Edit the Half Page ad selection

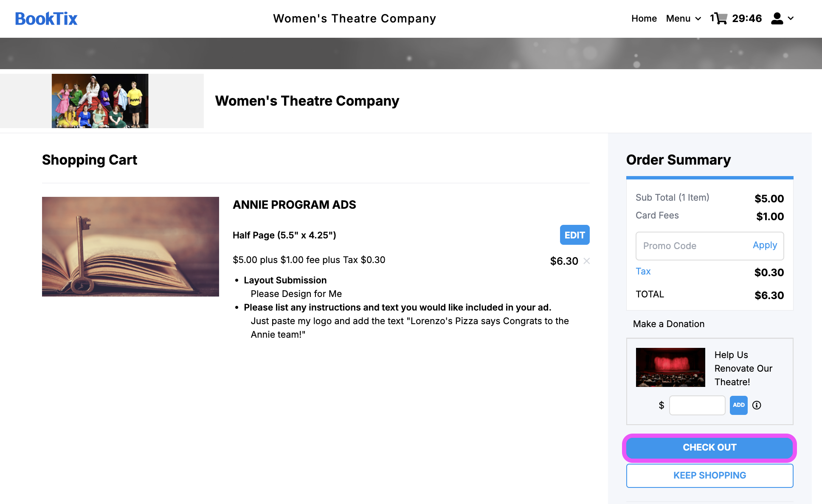pyautogui.click(x=574, y=235)
